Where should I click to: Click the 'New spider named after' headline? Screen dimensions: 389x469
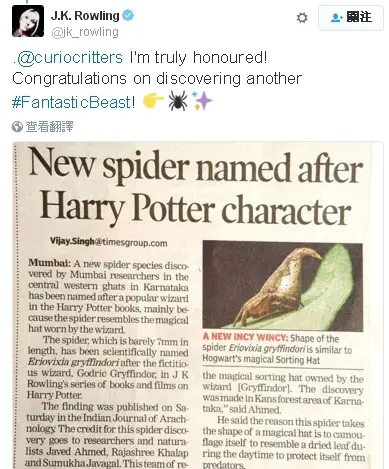196,167
